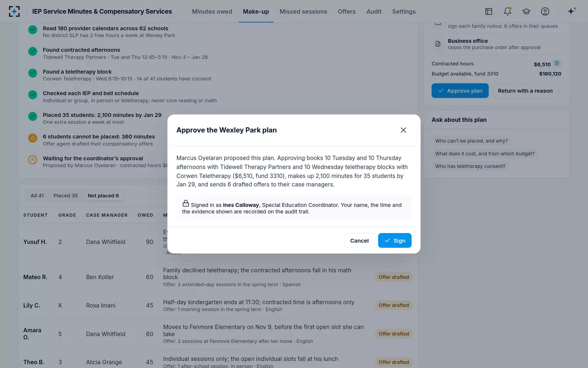This screenshot has height=368, width=588.
Task: Click the graduation cap icon
Action: pyautogui.click(x=526, y=11)
